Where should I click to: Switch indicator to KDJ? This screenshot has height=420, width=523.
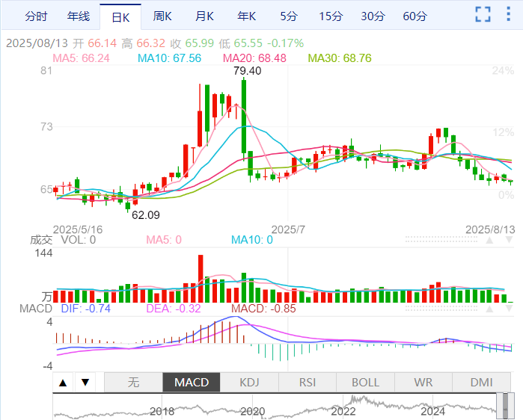[249, 382]
